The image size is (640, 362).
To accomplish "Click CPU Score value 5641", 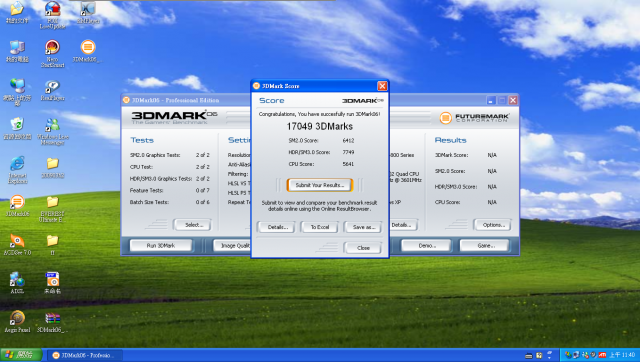I will pyautogui.click(x=348, y=164).
